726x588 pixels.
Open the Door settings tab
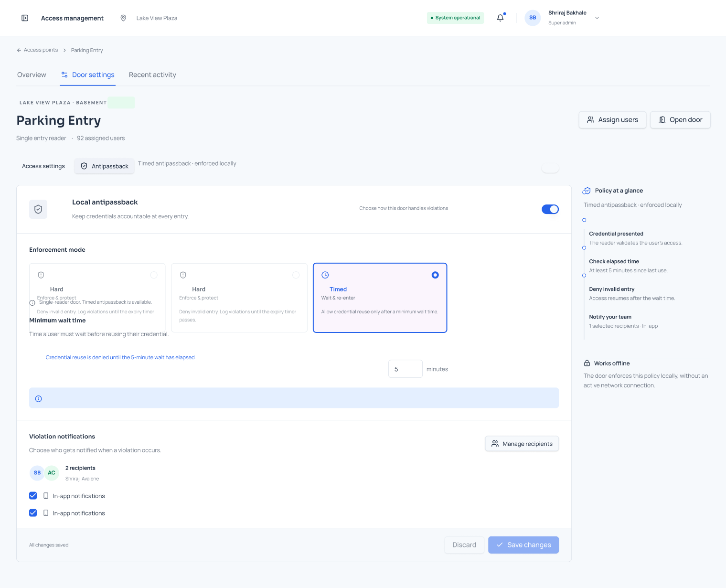88,75
